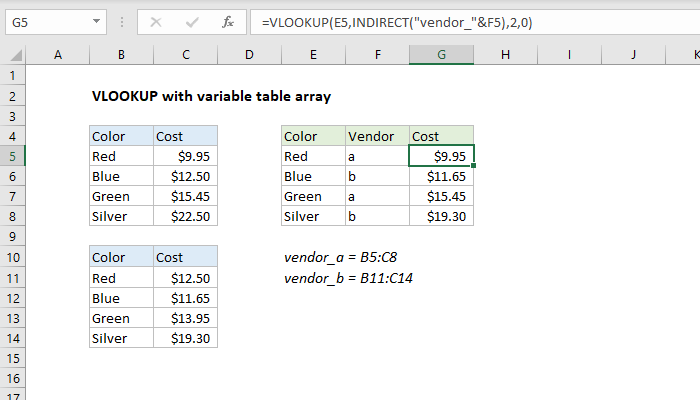Select cell C14 with $19.30
Screen dimensions: 700x400
pos(186,338)
